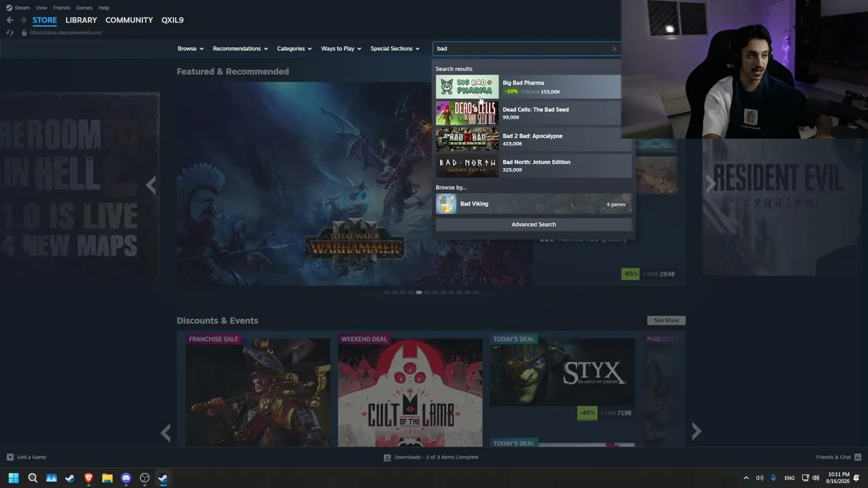Click the Advanced Search button

point(534,224)
